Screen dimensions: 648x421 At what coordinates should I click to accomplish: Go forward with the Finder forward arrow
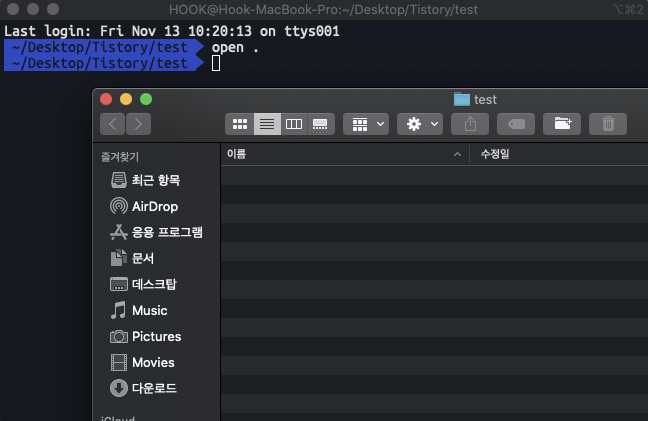(138, 124)
